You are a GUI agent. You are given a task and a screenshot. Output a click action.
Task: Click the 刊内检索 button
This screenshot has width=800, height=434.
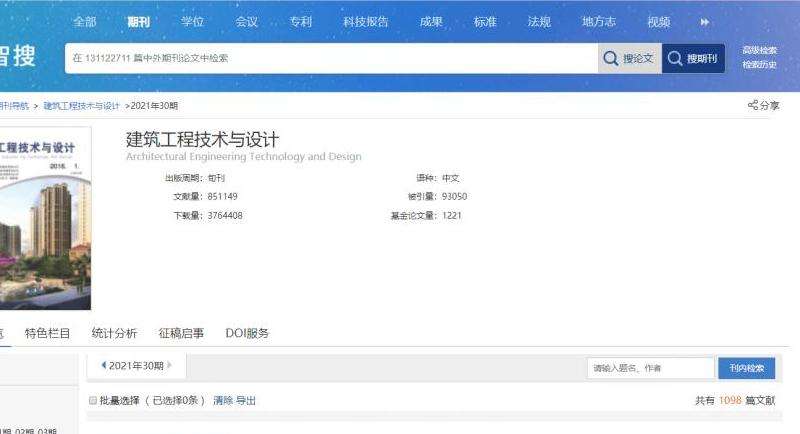(746, 368)
